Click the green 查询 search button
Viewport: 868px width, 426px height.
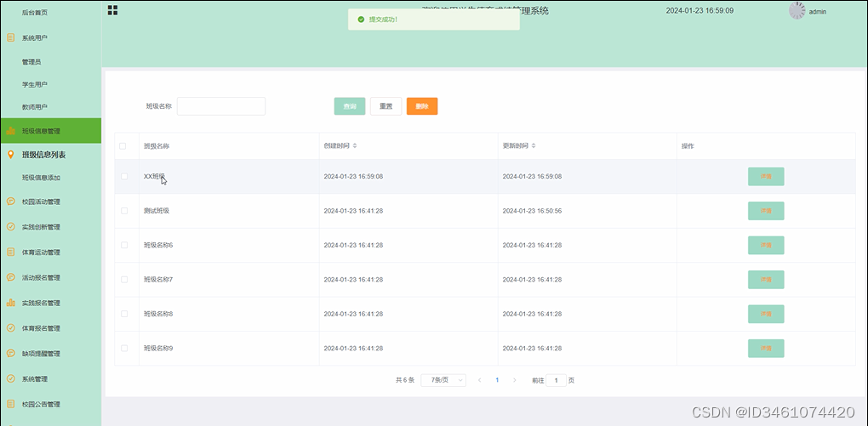click(x=350, y=106)
